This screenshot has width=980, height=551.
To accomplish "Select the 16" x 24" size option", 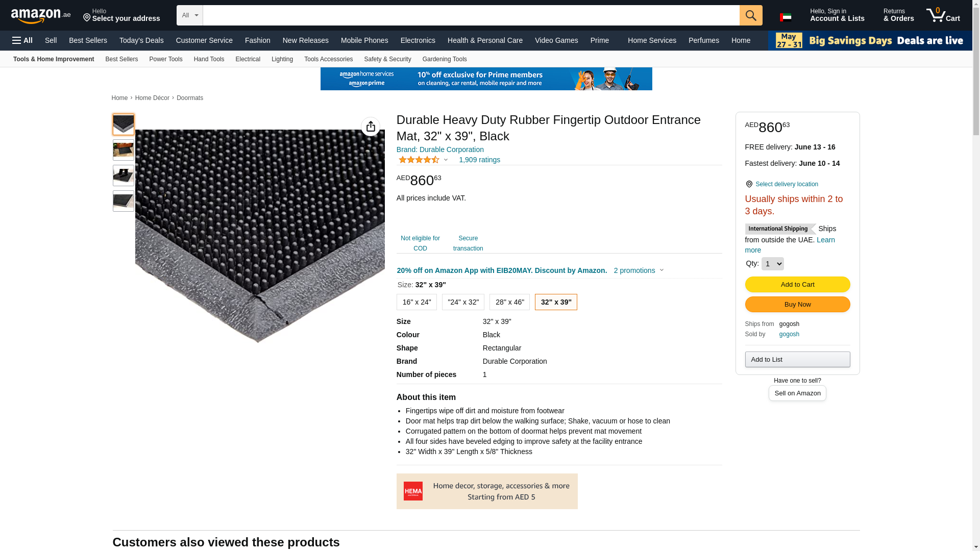I will [x=416, y=302].
